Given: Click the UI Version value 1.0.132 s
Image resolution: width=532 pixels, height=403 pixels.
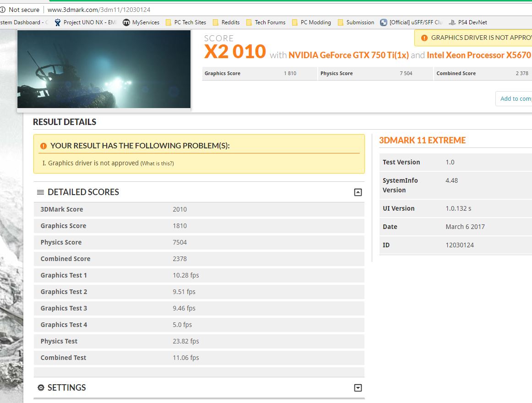Looking at the screenshot, I should [x=458, y=208].
